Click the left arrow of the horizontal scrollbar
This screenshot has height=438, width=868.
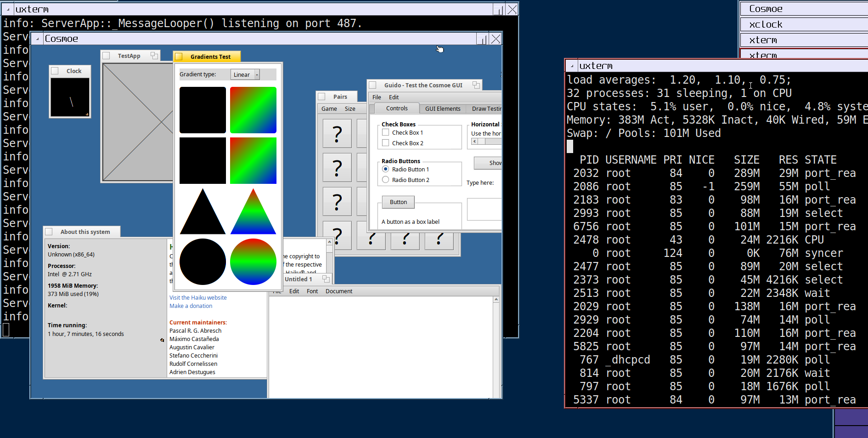(474, 142)
